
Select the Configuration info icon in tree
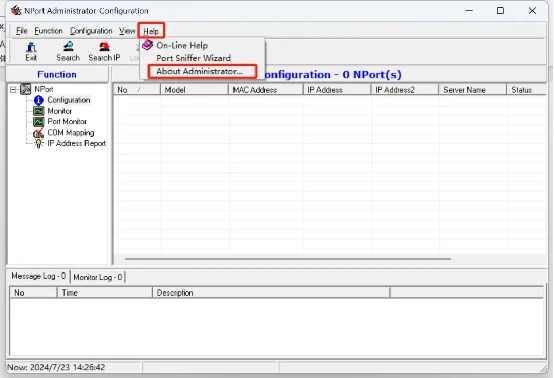tap(39, 100)
